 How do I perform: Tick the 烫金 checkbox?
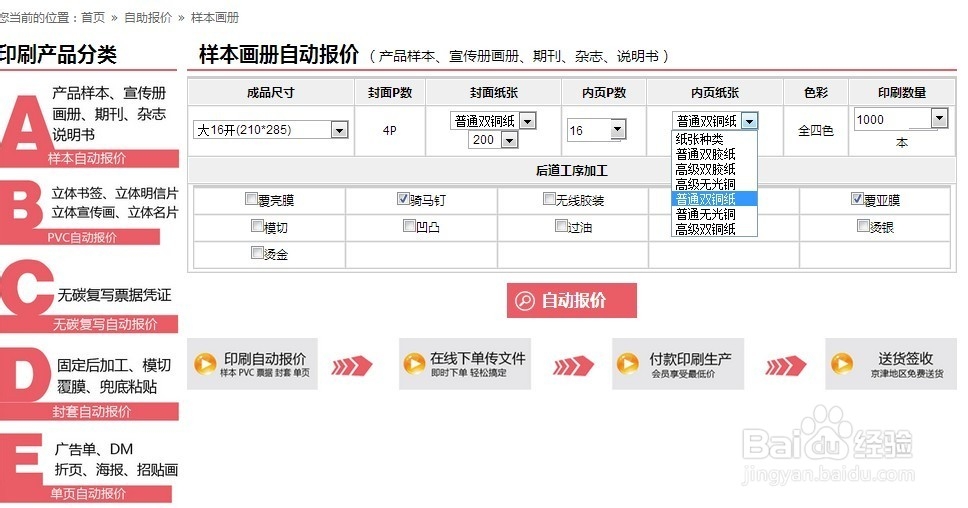pos(257,252)
